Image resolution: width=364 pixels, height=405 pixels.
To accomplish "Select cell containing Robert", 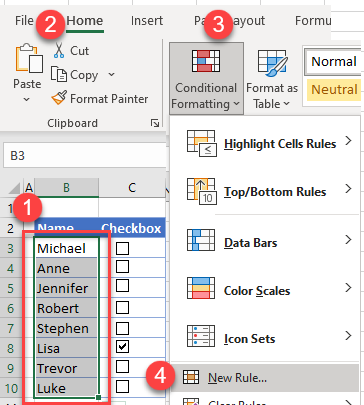I will click(x=66, y=308).
